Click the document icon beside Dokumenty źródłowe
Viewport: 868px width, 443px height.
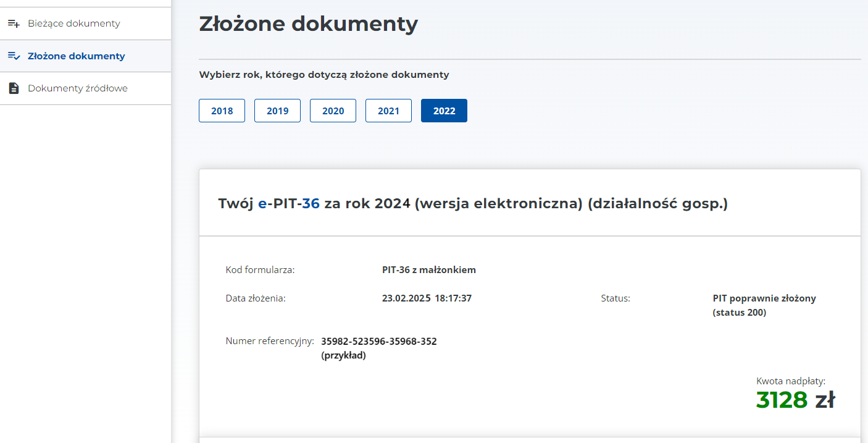14,88
